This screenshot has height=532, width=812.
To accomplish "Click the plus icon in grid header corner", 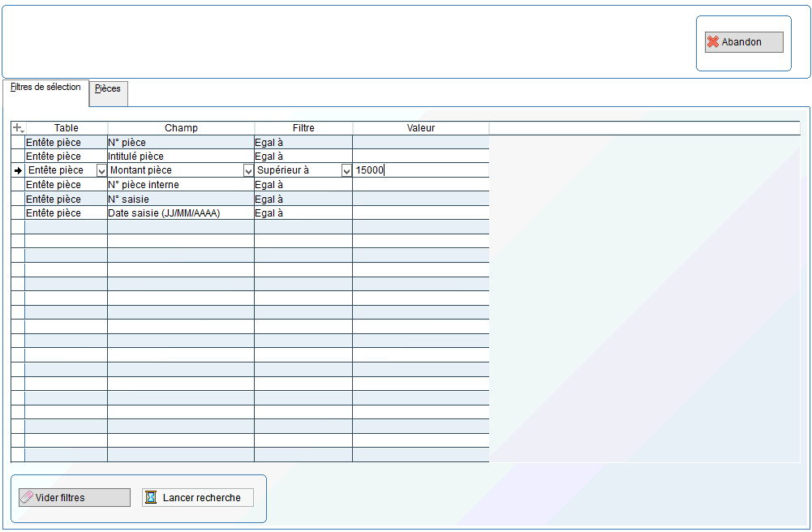I will pyautogui.click(x=18, y=128).
